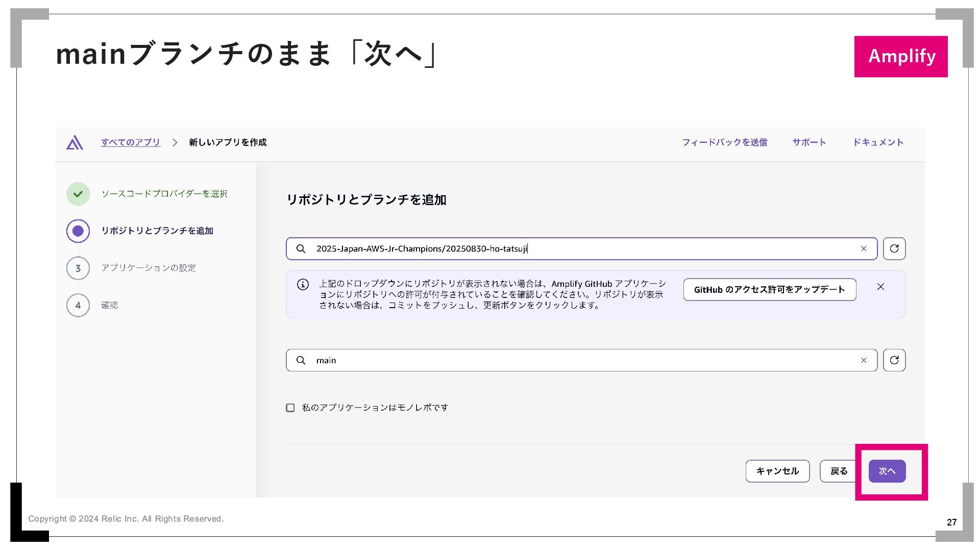Viewport: 980px width, 551px height.
Task: Open the repository selection combo box
Action: [x=581, y=248]
